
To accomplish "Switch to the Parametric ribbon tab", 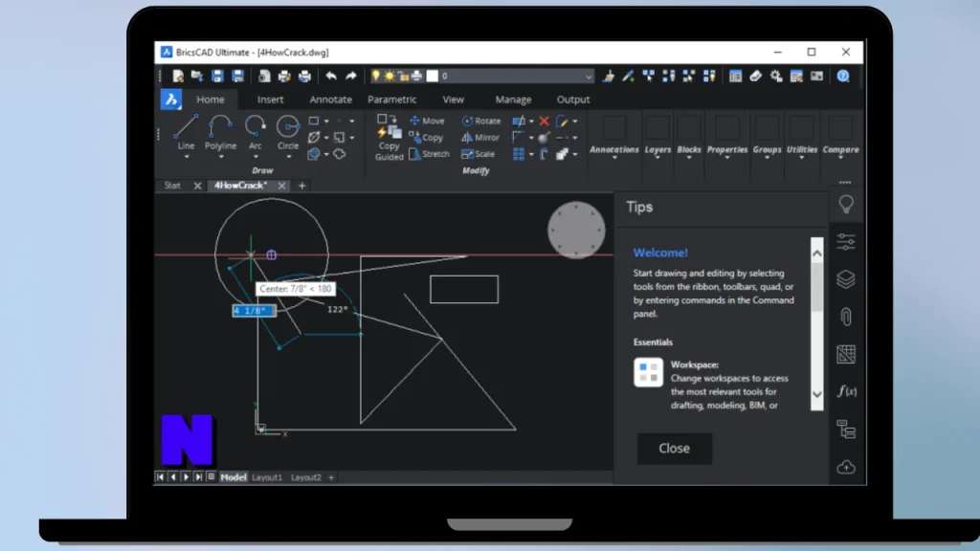I will (x=391, y=99).
